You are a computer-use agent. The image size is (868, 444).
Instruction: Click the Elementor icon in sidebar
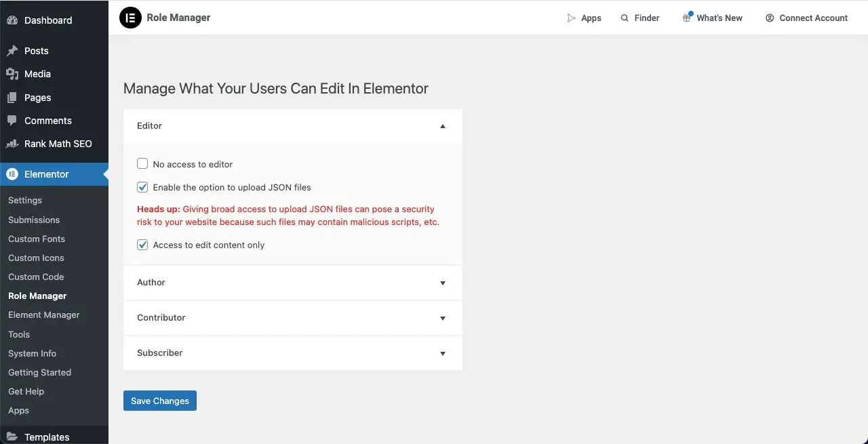(x=12, y=174)
